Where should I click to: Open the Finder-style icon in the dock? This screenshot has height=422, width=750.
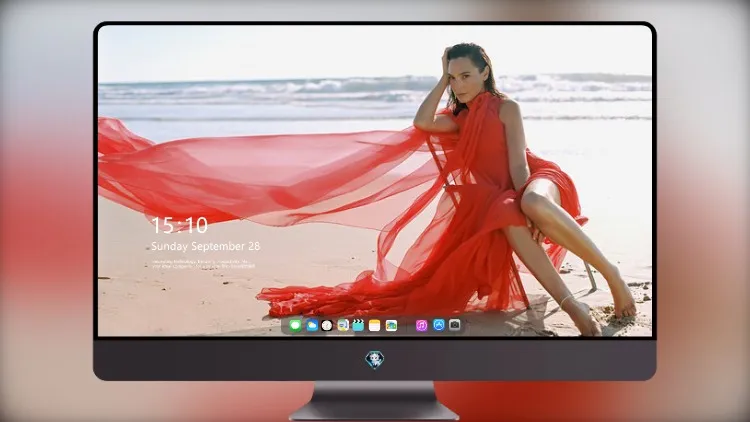click(342, 325)
